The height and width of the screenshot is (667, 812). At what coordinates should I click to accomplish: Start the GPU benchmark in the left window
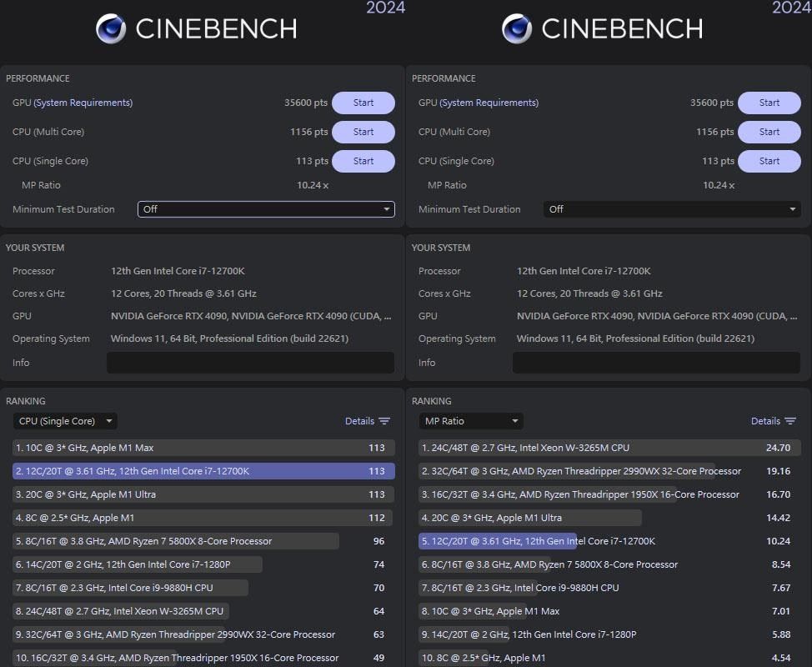click(363, 103)
